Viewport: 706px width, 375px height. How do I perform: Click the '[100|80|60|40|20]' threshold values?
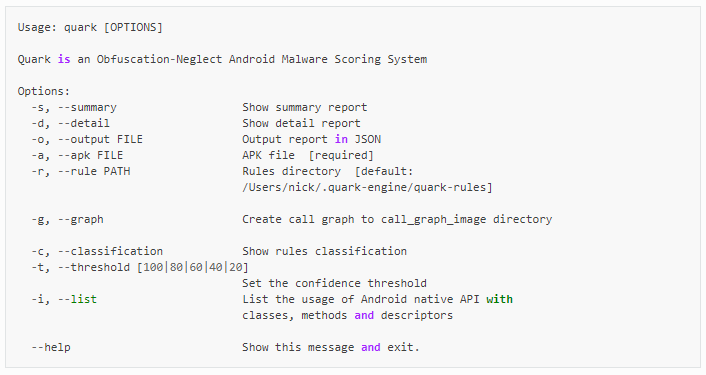193,267
